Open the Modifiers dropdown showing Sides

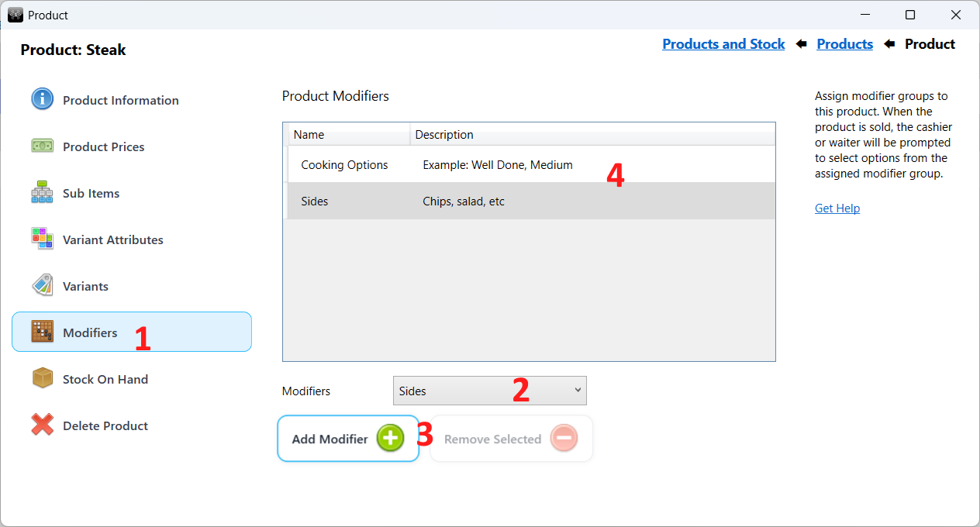click(x=490, y=391)
